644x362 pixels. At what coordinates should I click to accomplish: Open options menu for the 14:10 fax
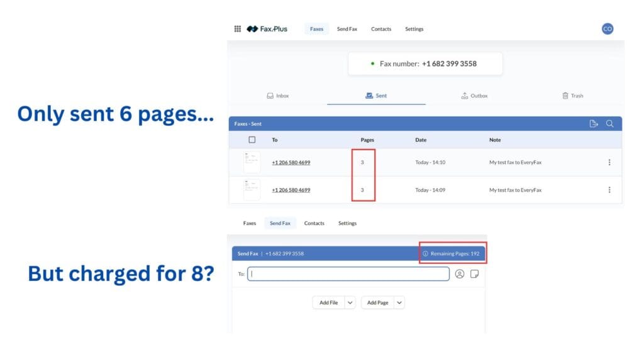pyautogui.click(x=609, y=162)
